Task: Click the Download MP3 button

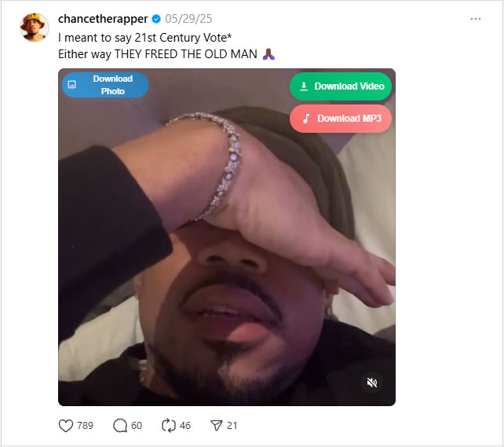Action: pyautogui.click(x=341, y=119)
